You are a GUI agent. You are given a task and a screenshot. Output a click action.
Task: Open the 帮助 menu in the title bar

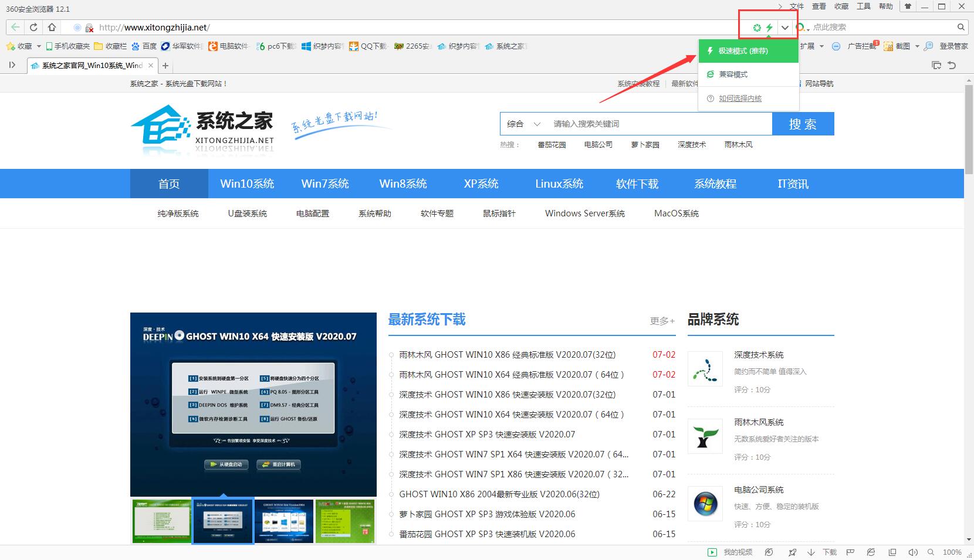pyautogui.click(x=885, y=6)
